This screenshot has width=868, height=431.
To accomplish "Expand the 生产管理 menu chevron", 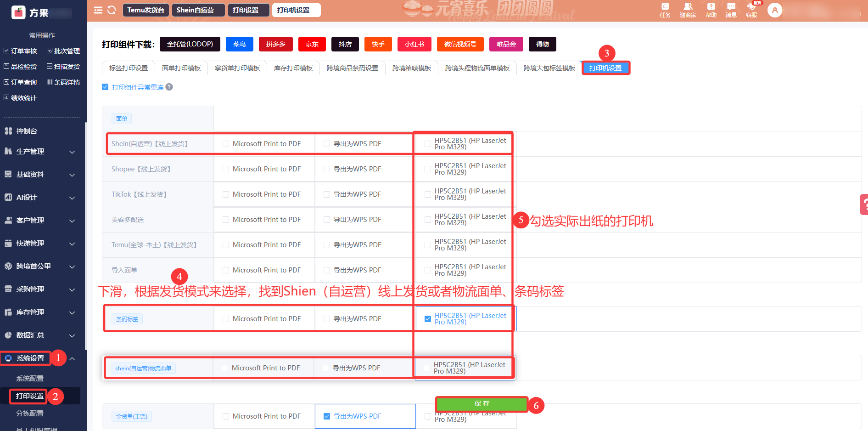I will (72, 152).
